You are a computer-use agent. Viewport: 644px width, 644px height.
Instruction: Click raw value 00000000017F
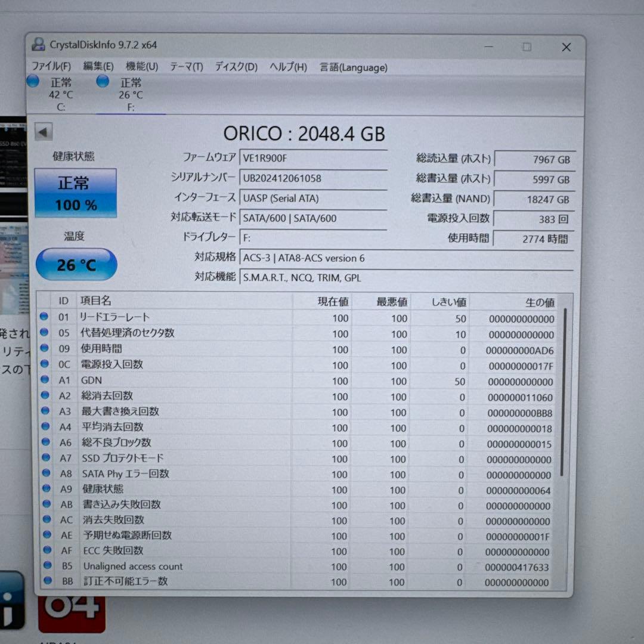pos(521,366)
